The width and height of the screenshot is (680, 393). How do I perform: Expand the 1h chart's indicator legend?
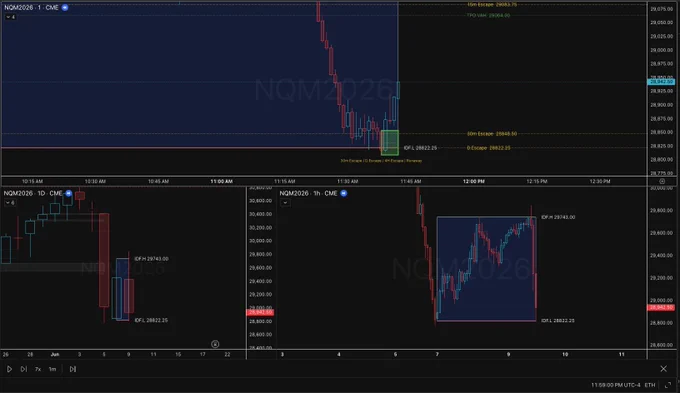coord(285,203)
